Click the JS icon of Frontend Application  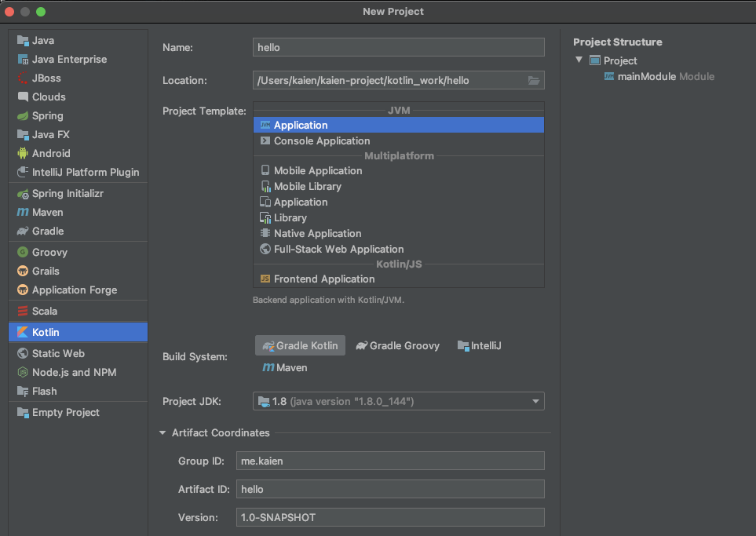265,279
